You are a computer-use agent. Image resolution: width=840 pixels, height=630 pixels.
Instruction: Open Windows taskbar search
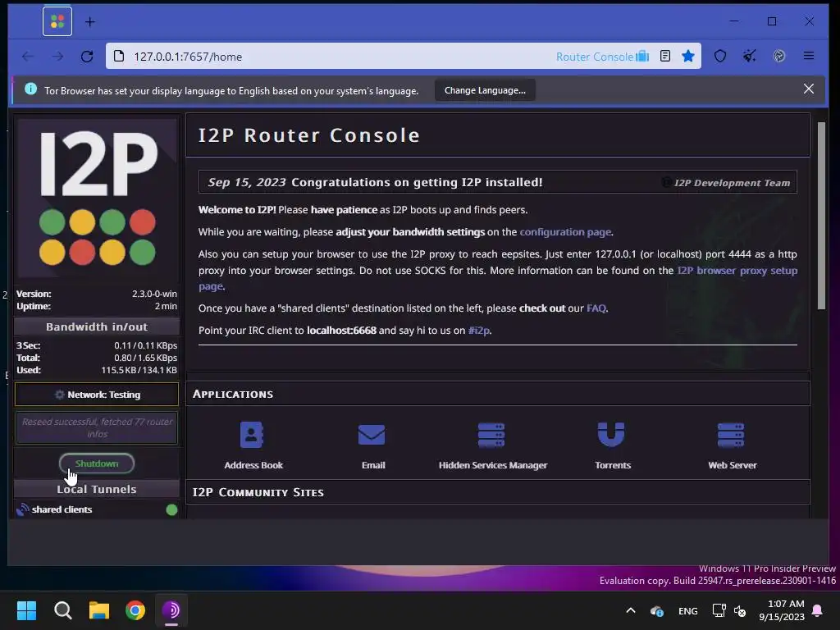pos(62,610)
